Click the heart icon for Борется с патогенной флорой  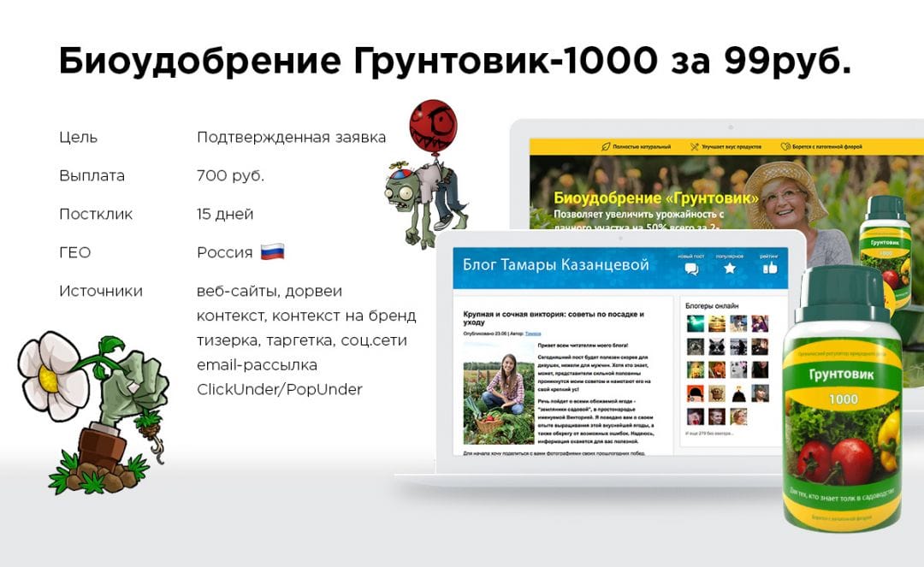pyautogui.click(x=784, y=145)
